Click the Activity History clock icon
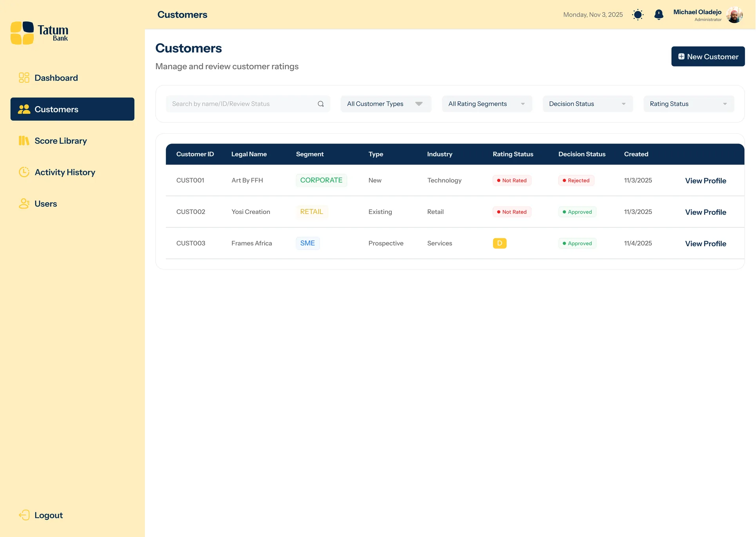 tap(24, 172)
